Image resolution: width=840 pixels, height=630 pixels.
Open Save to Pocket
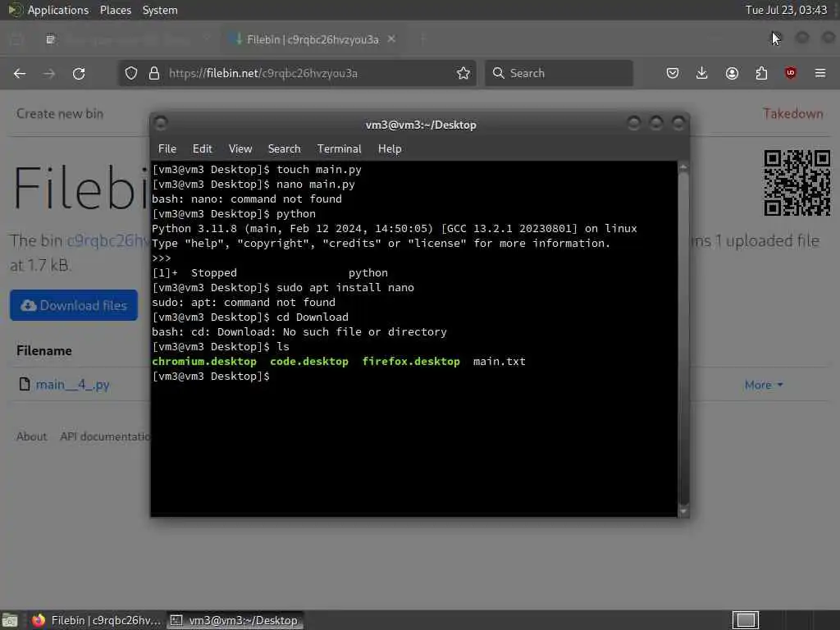click(673, 73)
